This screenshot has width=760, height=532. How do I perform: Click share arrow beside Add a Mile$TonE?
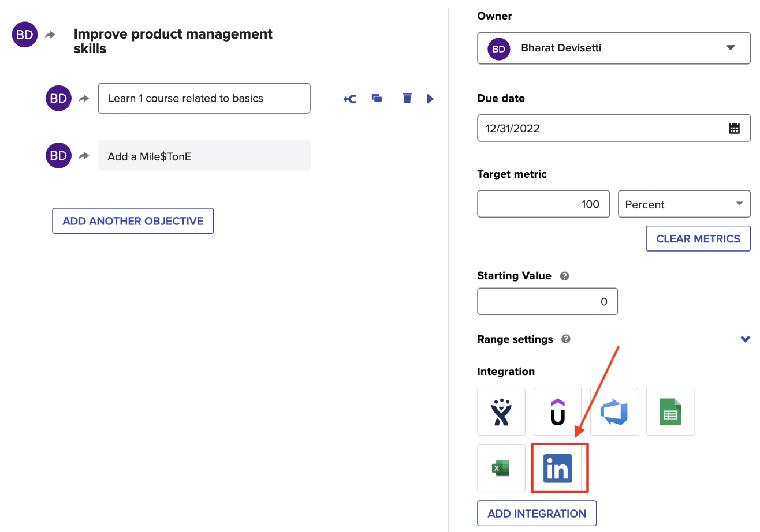(x=84, y=156)
